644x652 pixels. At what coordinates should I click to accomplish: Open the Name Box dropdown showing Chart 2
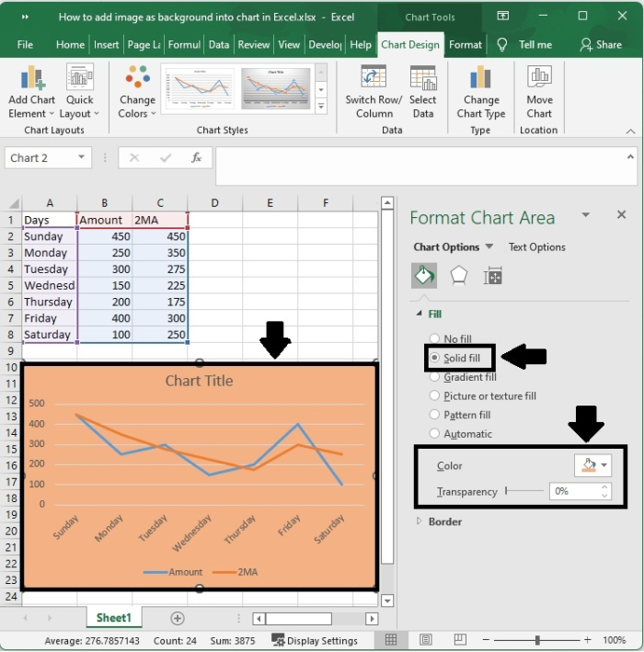tap(82, 157)
